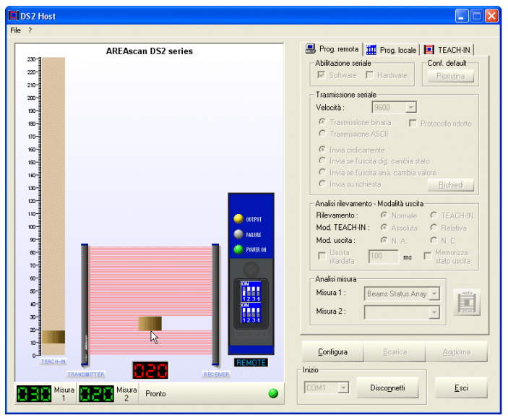This screenshot has width=508, height=420.
Task: Toggle the Software serial enable checkbox
Action: pyautogui.click(x=321, y=75)
